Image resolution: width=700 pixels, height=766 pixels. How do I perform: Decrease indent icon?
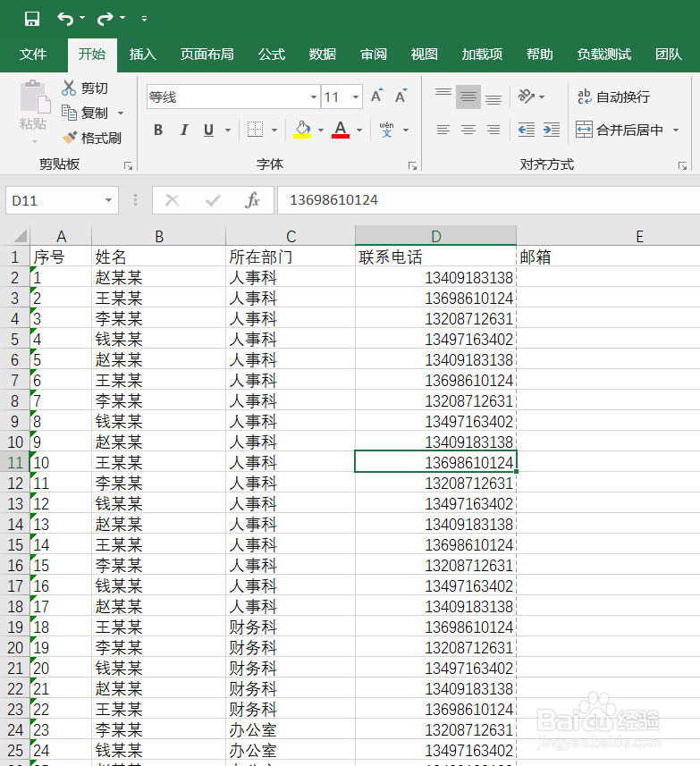tap(526, 130)
